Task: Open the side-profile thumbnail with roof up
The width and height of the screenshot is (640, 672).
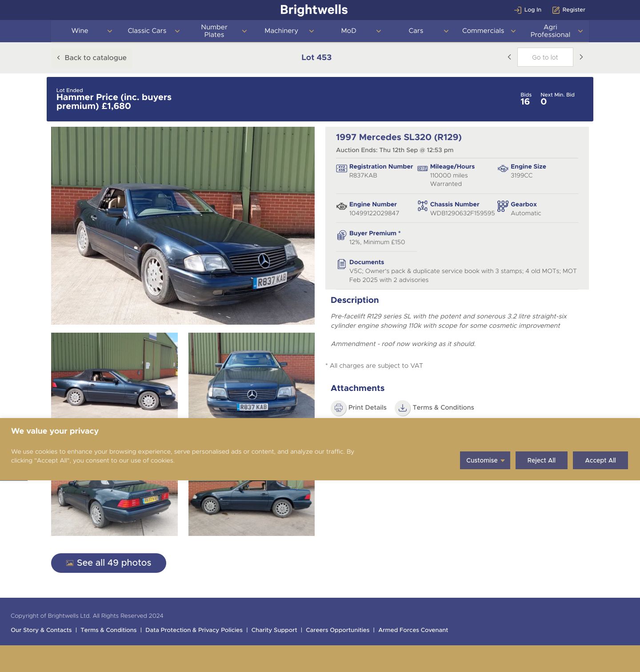Action: click(252, 508)
